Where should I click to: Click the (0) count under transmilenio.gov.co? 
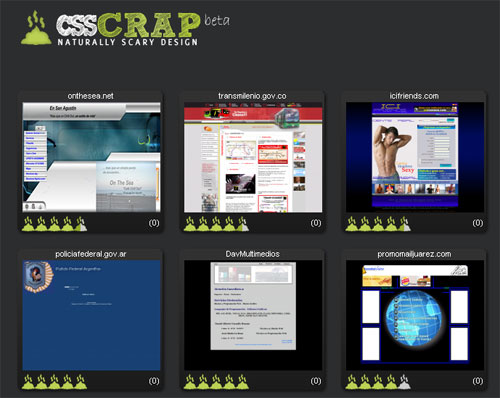coord(316,223)
